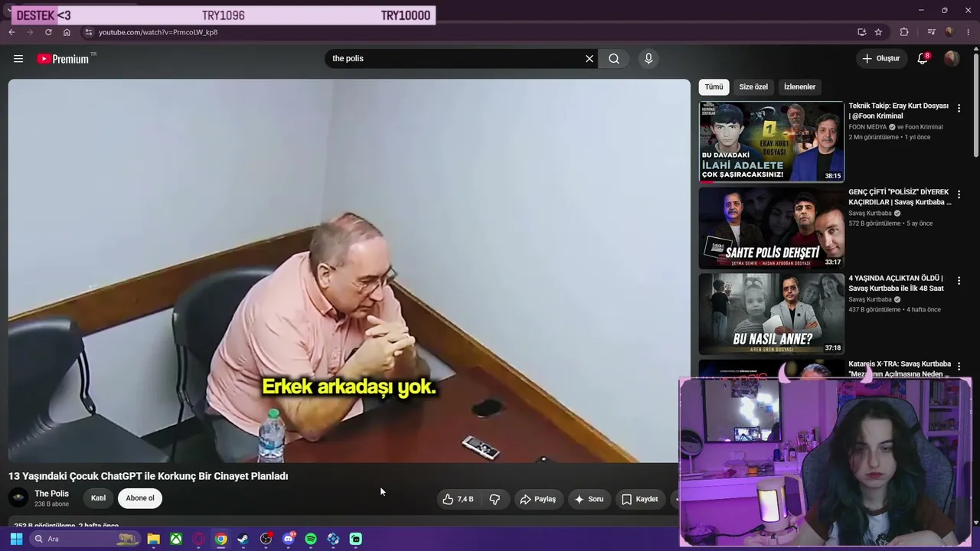Image resolution: width=980 pixels, height=551 pixels.
Task: Open the Xbox app from taskbar
Action: coord(176,539)
